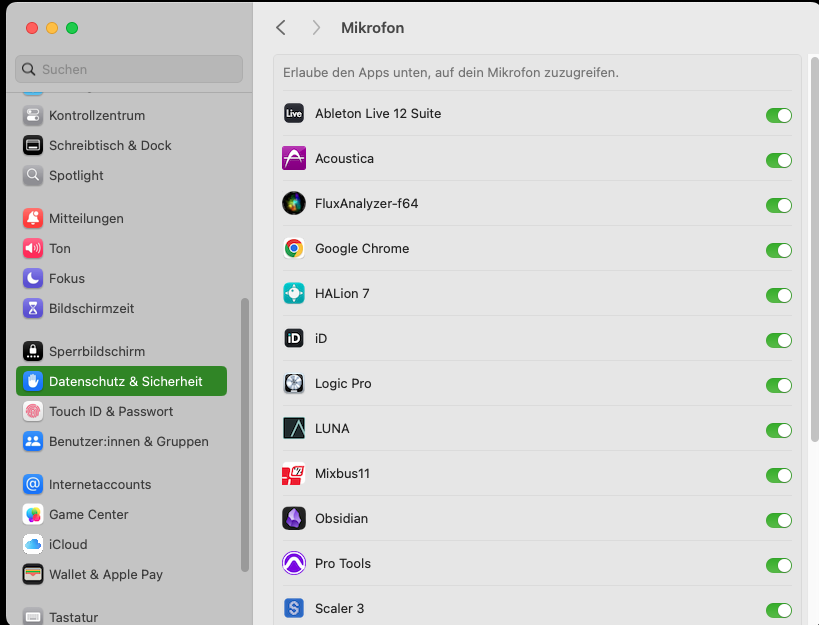This screenshot has width=819, height=625.
Task: Disable Google Chrome microphone access
Action: (x=779, y=250)
